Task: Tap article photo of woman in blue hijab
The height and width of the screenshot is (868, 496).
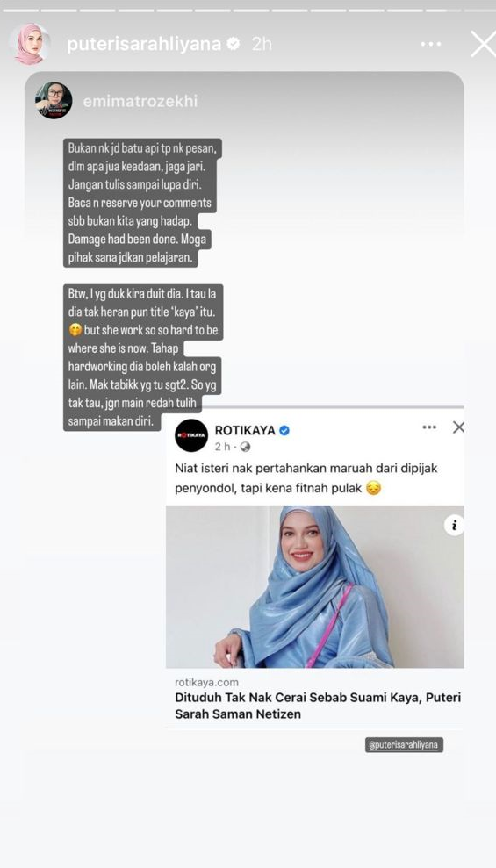Action: click(314, 587)
